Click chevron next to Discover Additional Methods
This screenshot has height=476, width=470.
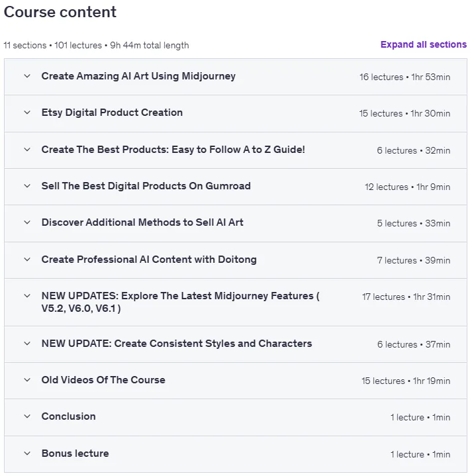pyautogui.click(x=27, y=222)
